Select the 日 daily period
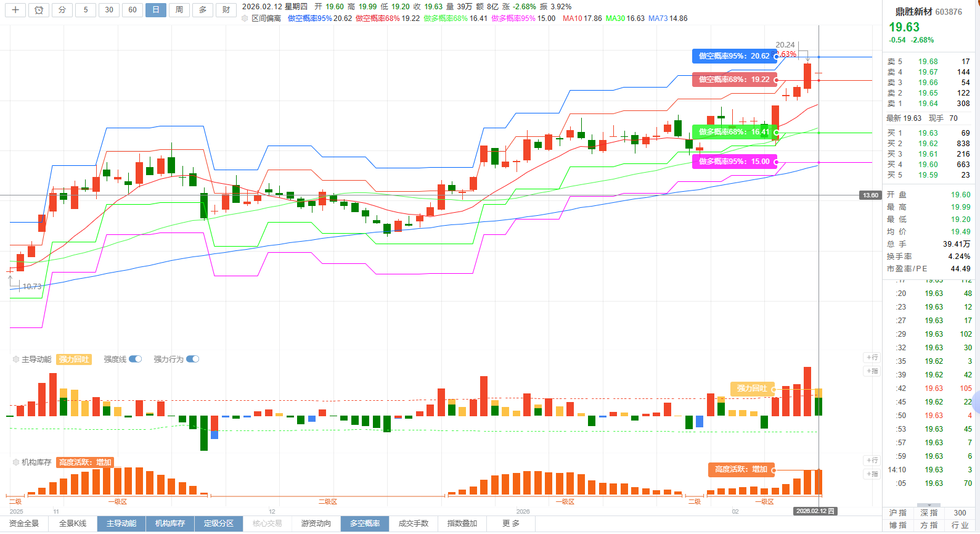Screen dimensions: 980x534 156,10
